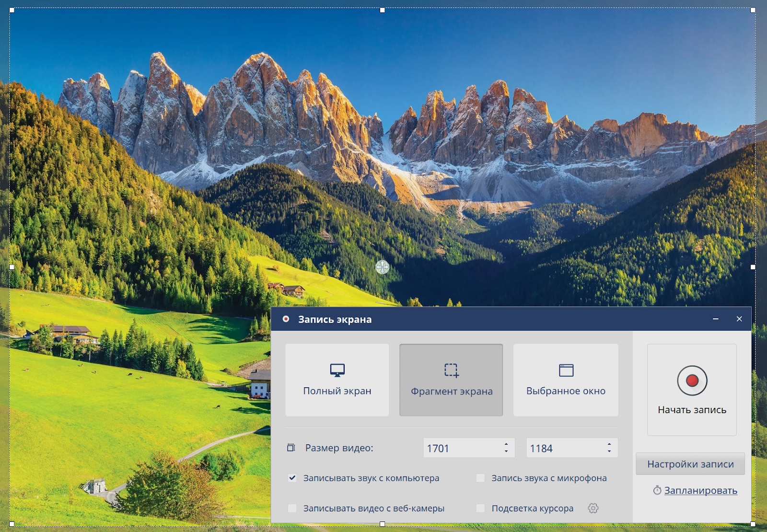Click the video size icon
Screen dimensions: 767x532
coord(291,448)
